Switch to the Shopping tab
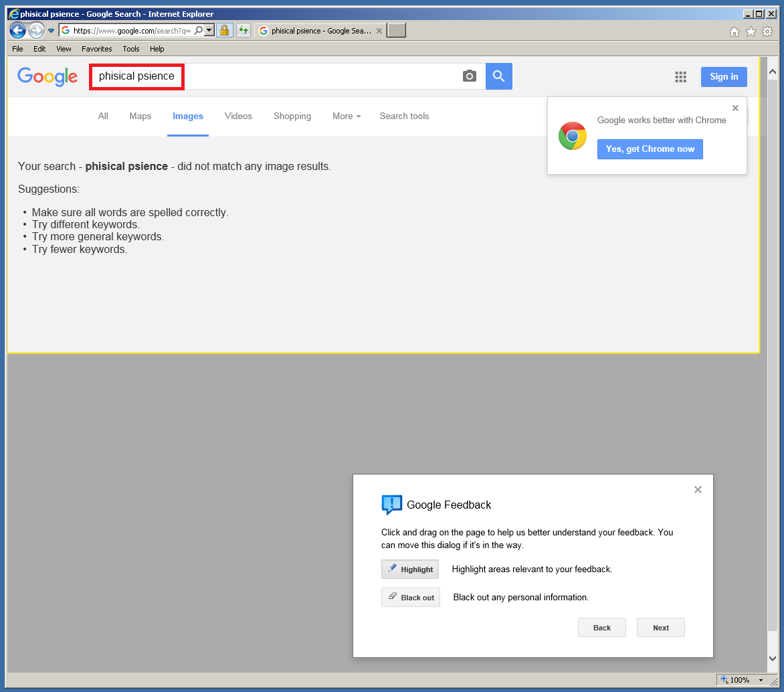This screenshot has width=784, height=692. (292, 116)
